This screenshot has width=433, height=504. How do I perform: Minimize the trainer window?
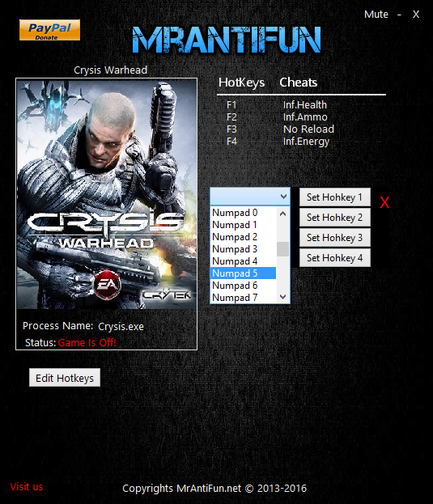point(399,15)
